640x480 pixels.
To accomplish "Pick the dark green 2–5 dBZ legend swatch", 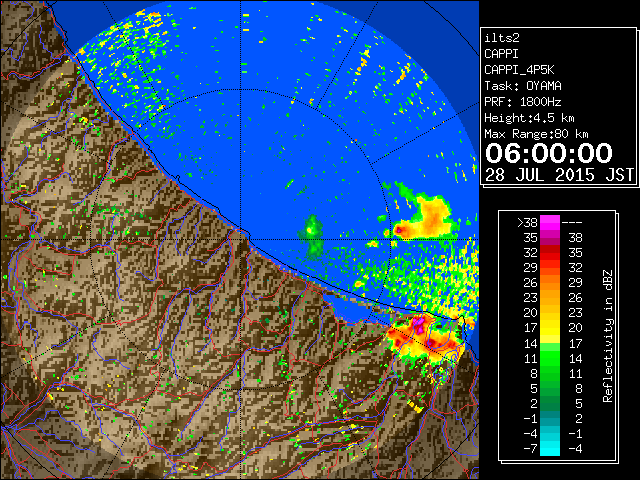I will pos(550,403).
